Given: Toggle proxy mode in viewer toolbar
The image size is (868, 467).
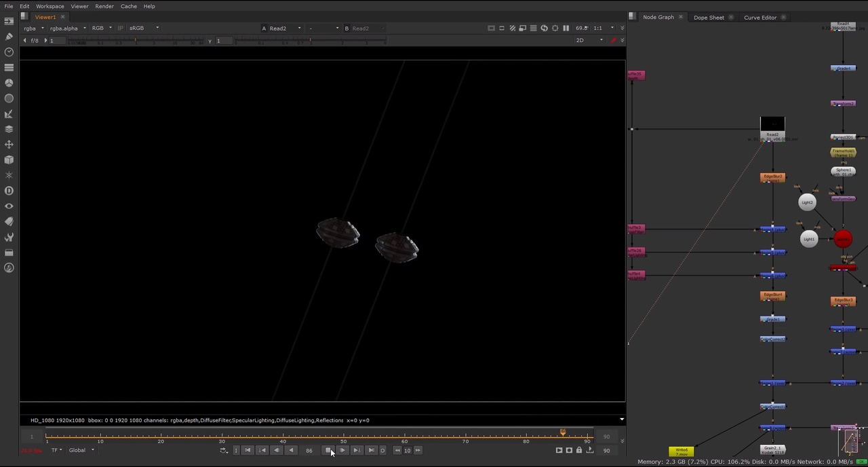Looking at the screenshot, I should click(x=523, y=29).
